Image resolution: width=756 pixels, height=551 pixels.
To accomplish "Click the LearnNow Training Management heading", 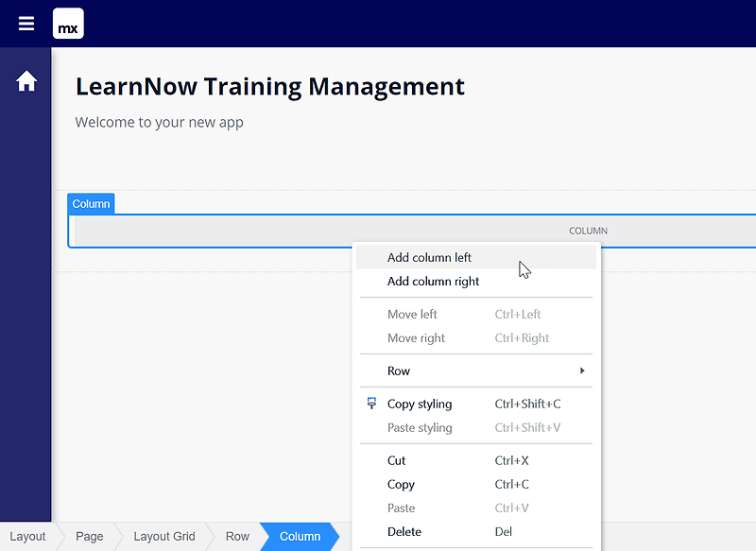I will [x=269, y=86].
